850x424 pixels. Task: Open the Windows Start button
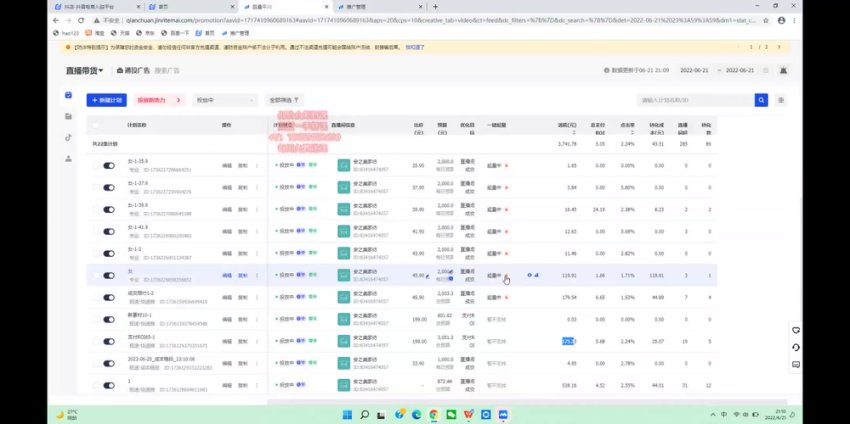[x=347, y=415]
